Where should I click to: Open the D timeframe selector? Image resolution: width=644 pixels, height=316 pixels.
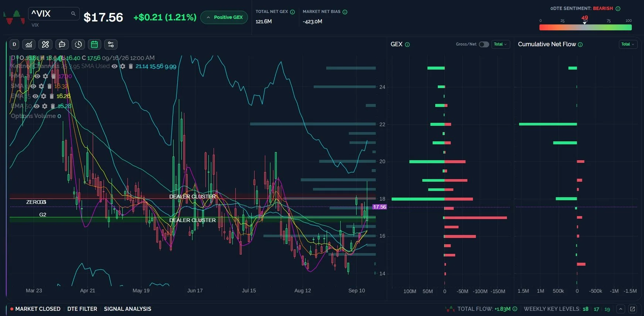point(14,44)
